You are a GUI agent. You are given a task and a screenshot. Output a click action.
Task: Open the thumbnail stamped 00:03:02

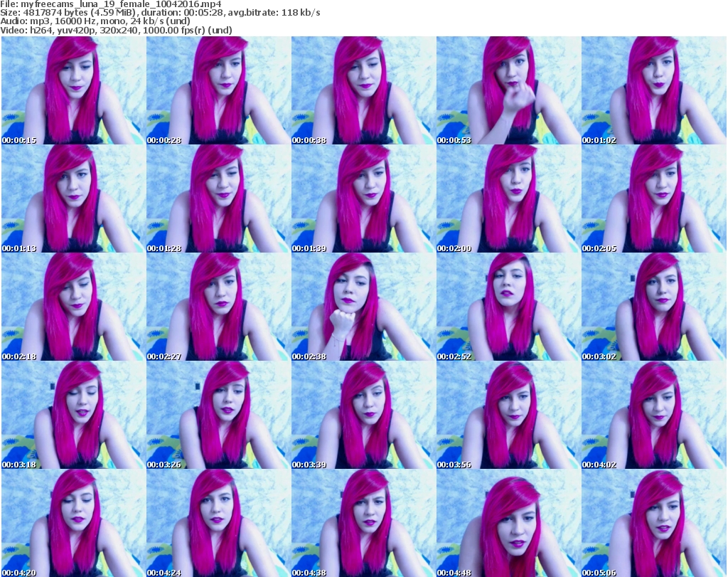654,307
